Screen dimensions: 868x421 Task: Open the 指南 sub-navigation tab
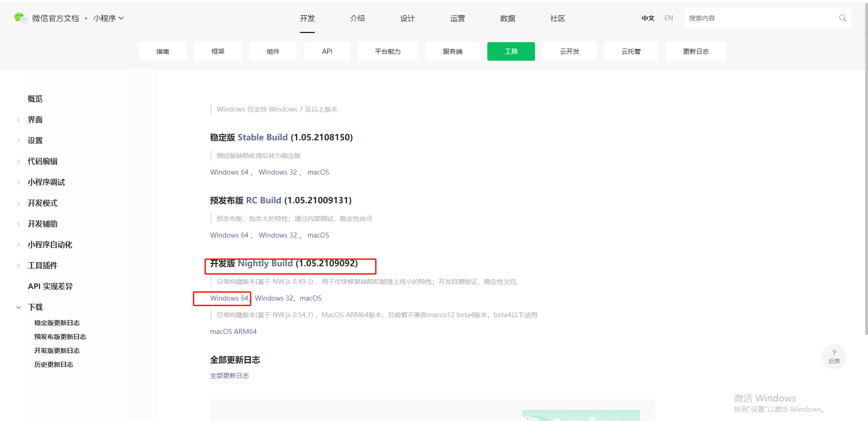(x=163, y=51)
